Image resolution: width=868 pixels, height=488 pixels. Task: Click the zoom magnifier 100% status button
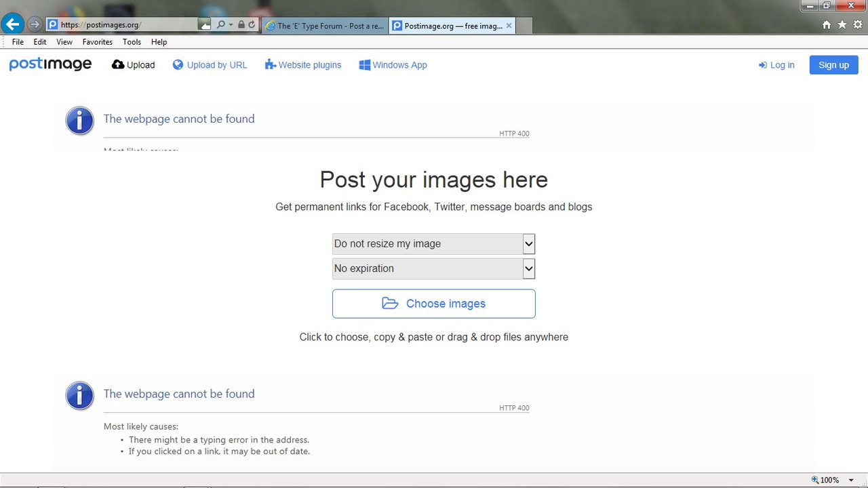pyautogui.click(x=826, y=480)
